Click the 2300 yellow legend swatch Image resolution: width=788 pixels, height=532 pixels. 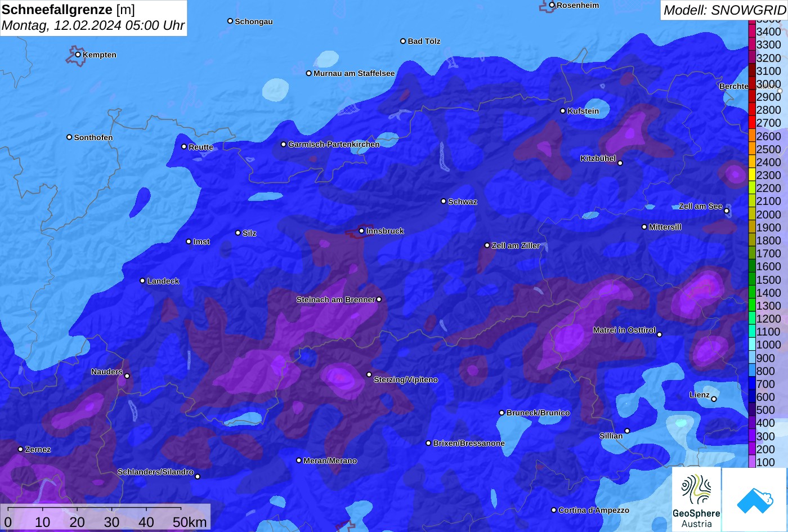click(x=752, y=175)
